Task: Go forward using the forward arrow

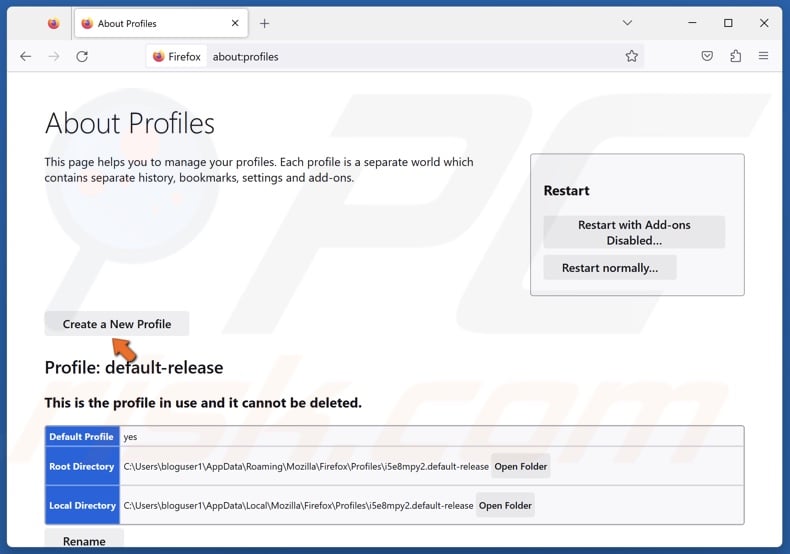Action: [54, 56]
